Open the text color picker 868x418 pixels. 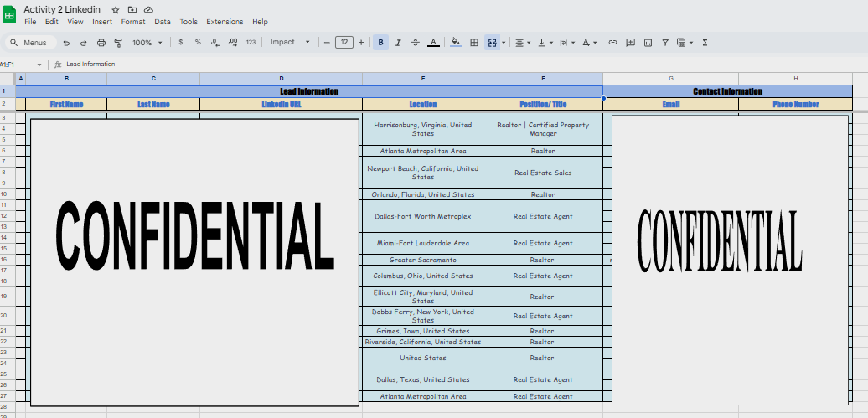(x=433, y=43)
